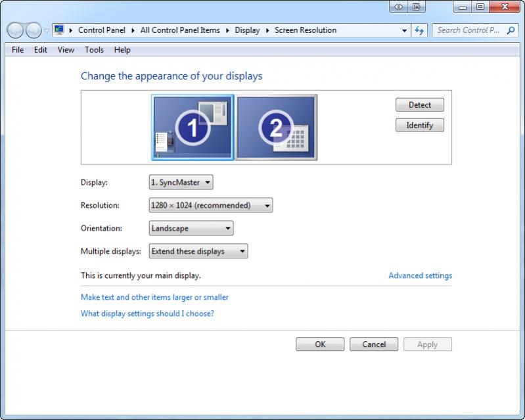Open the address bar history dropdown
This screenshot has width=525, height=420.
[x=405, y=30]
